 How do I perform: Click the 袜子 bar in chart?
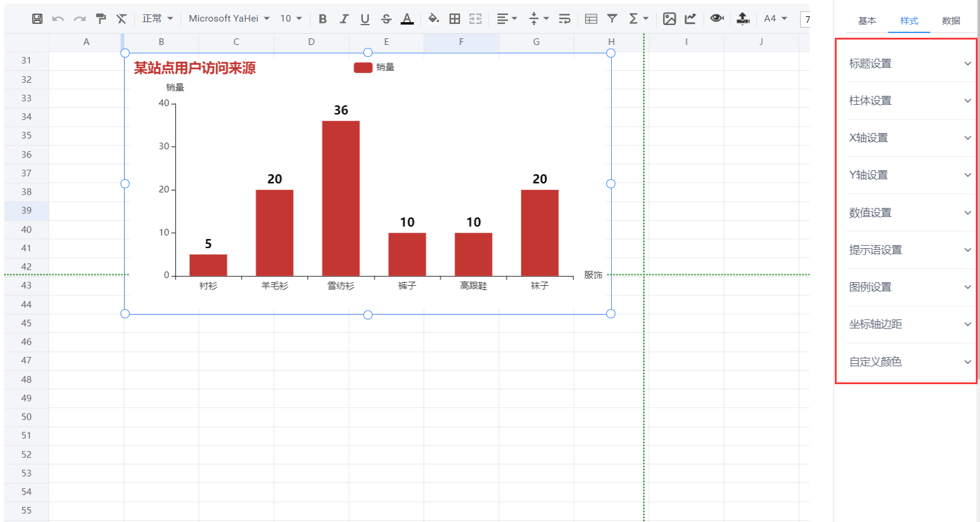click(x=540, y=233)
